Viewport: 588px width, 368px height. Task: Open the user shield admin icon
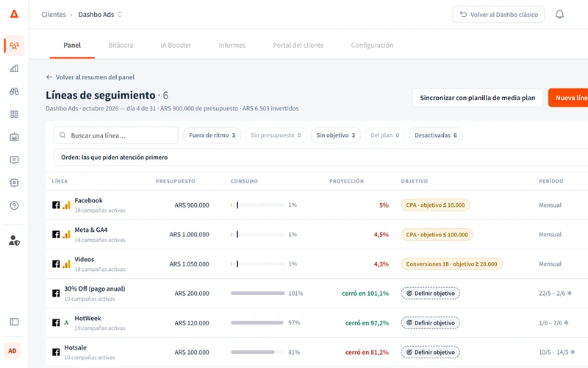click(14, 241)
